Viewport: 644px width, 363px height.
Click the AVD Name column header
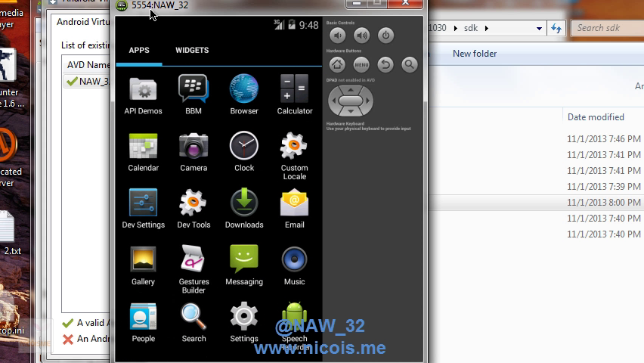tap(87, 65)
